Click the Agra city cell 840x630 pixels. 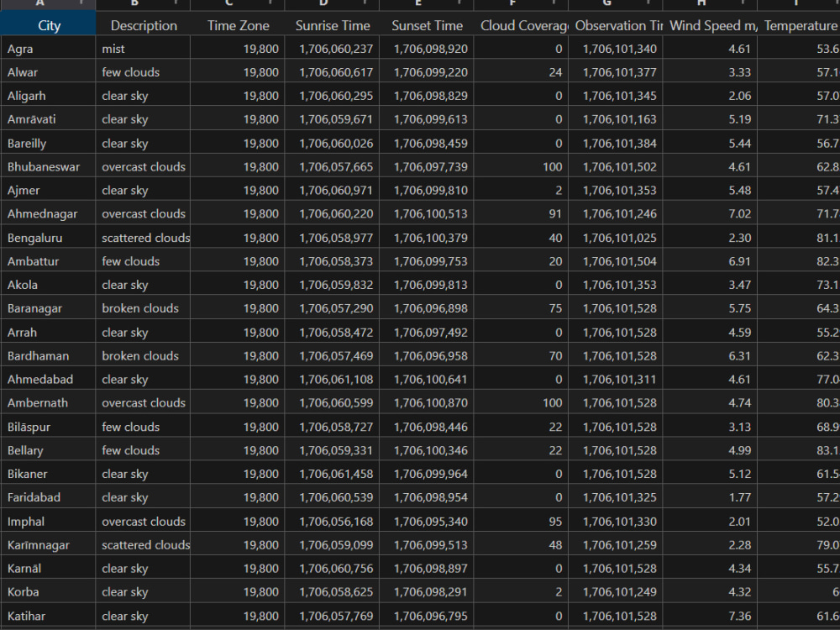click(x=48, y=49)
